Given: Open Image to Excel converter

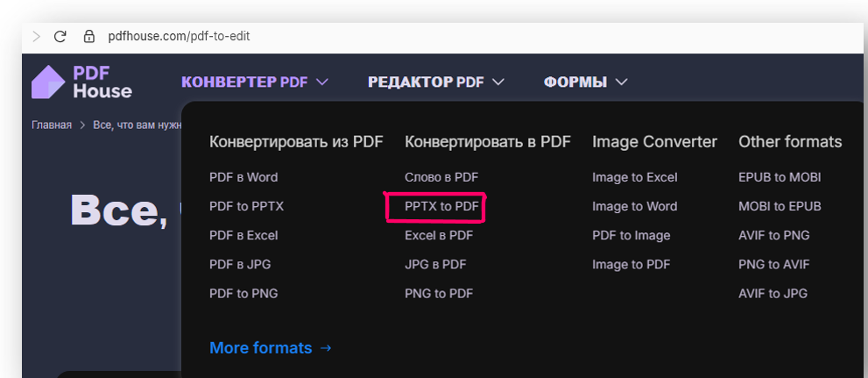Looking at the screenshot, I should [634, 177].
